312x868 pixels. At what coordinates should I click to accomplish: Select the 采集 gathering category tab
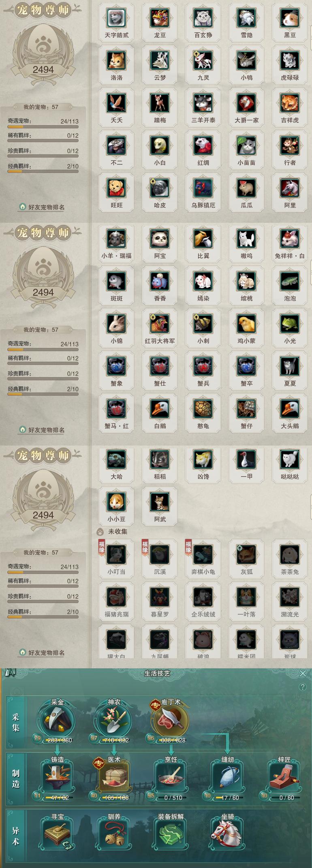coord(16,722)
